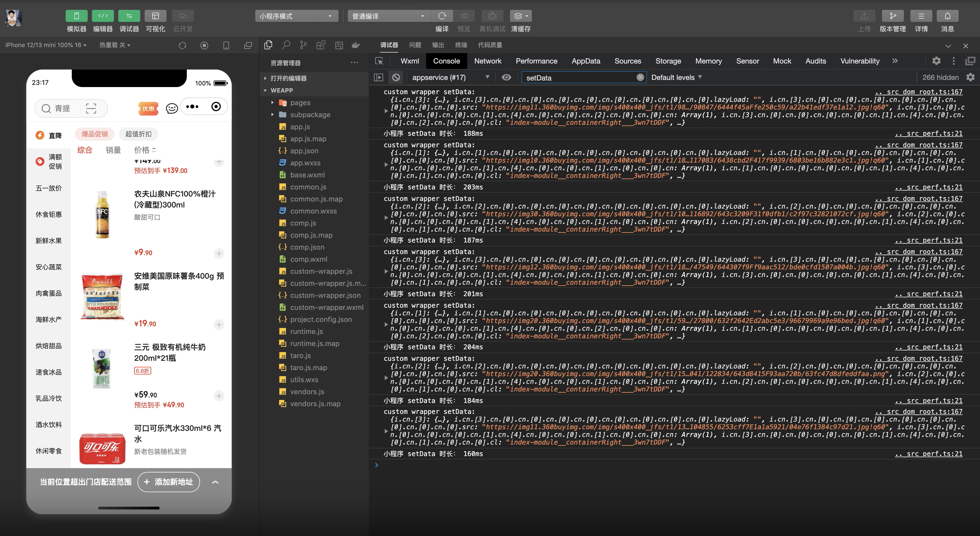Expand the pages folder
This screenshot has height=536, width=980.
(300, 103)
